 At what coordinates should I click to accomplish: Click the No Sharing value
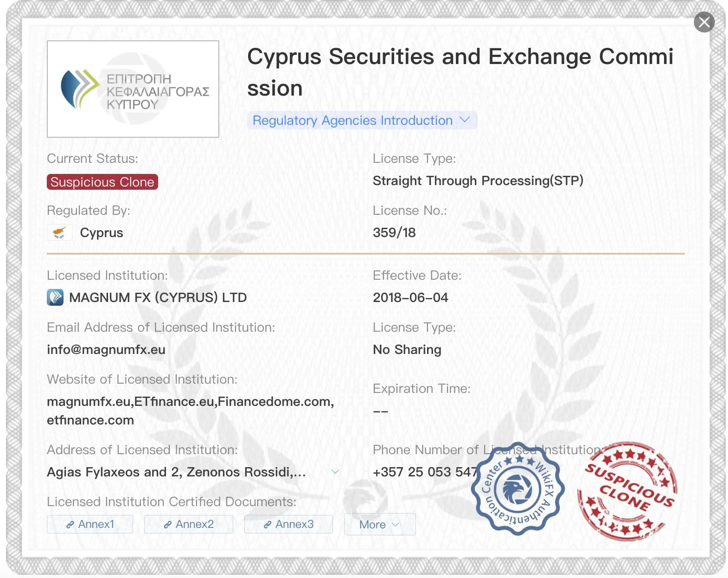(x=407, y=349)
